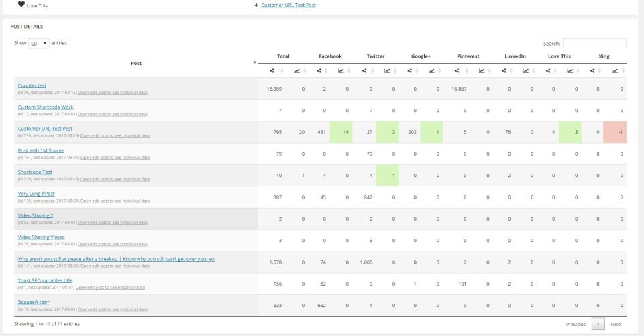Sort by Love This trend chart icon
Viewport: 644px width, 336px height.
(571, 70)
